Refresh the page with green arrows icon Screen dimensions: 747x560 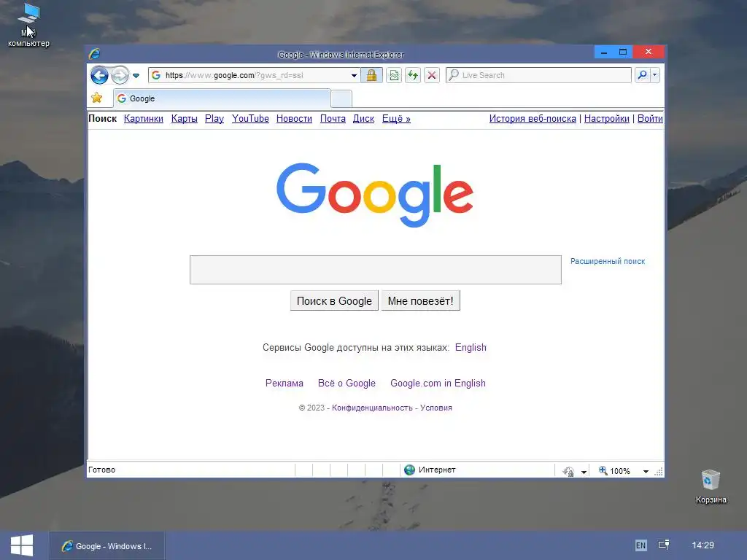(413, 75)
